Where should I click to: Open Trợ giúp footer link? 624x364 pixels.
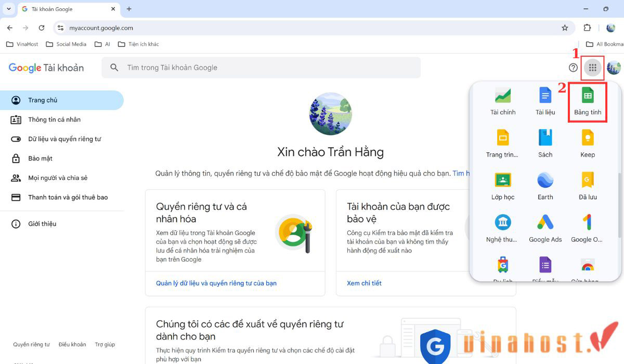pos(105,345)
